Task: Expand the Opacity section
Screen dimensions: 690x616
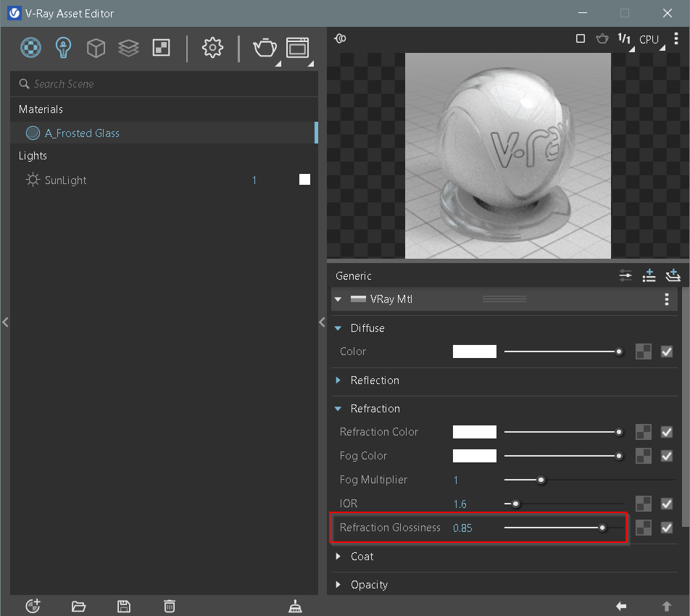Action: point(338,584)
